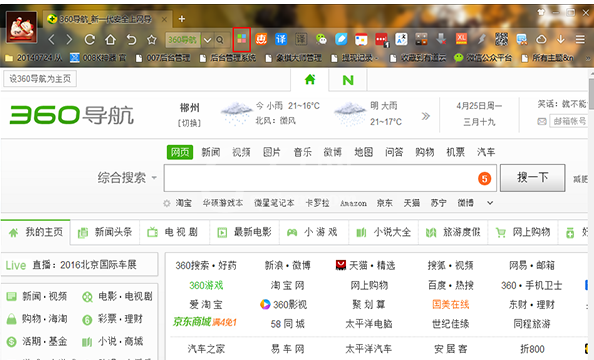Screen dimensions: 594x360
Task: Open the 20140724 bookmark folder
Action: point(33,58)
